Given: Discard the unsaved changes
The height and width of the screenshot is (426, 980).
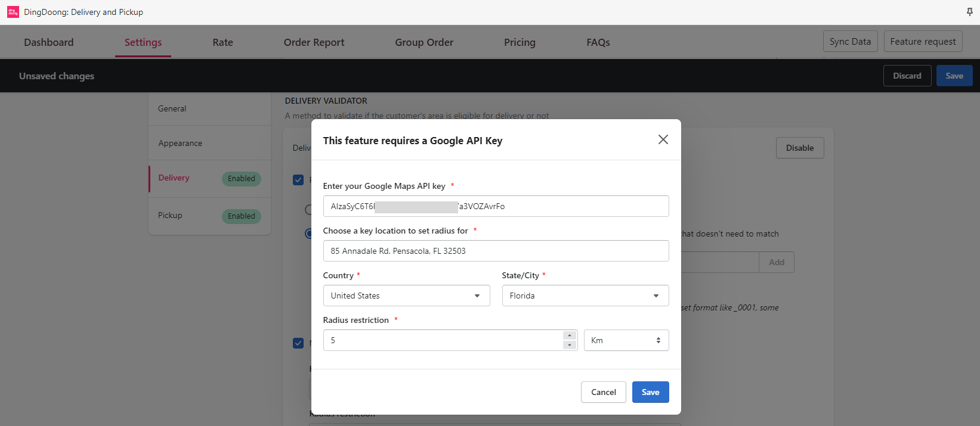Looking at the screenshot, I should pos(907,76).
